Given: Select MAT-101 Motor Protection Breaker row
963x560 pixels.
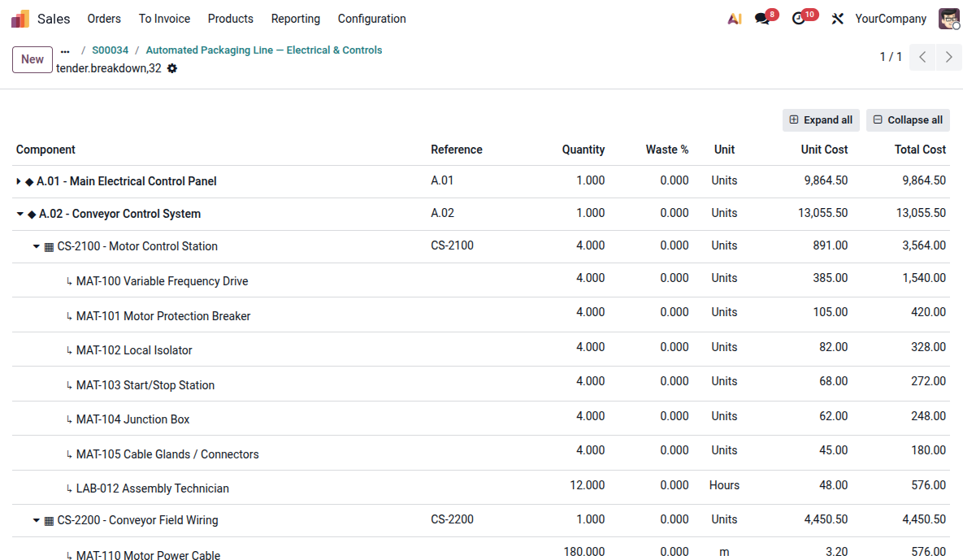Looking at the screenshot, I should tap(481, 315).
